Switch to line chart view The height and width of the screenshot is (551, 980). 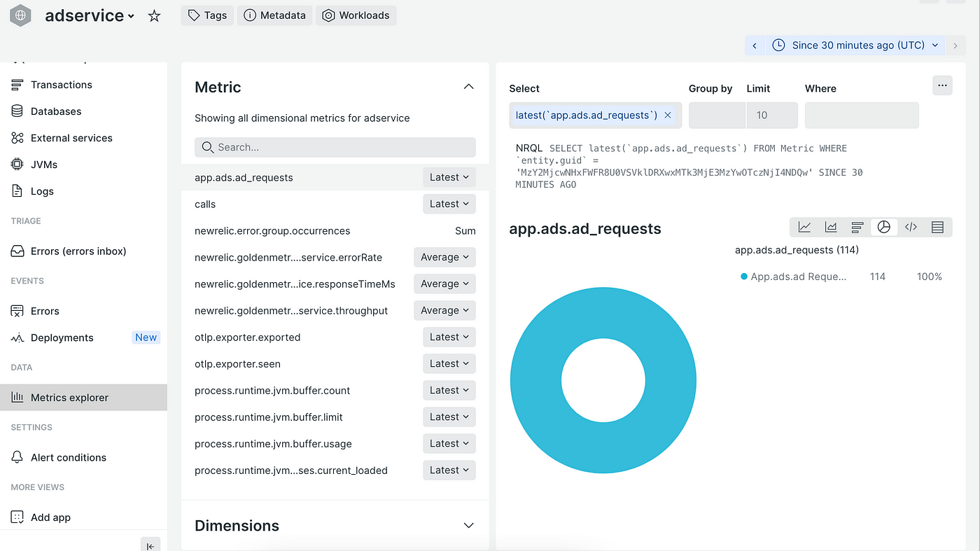point(805,227)
